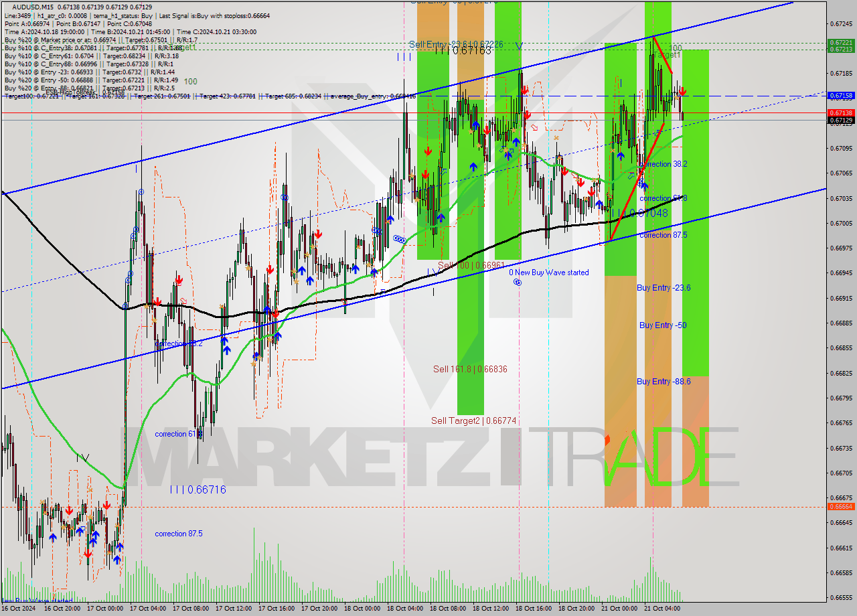
Task: Click the '18 Oct 08:00' time axis label
Action: [x=448, y=609]
